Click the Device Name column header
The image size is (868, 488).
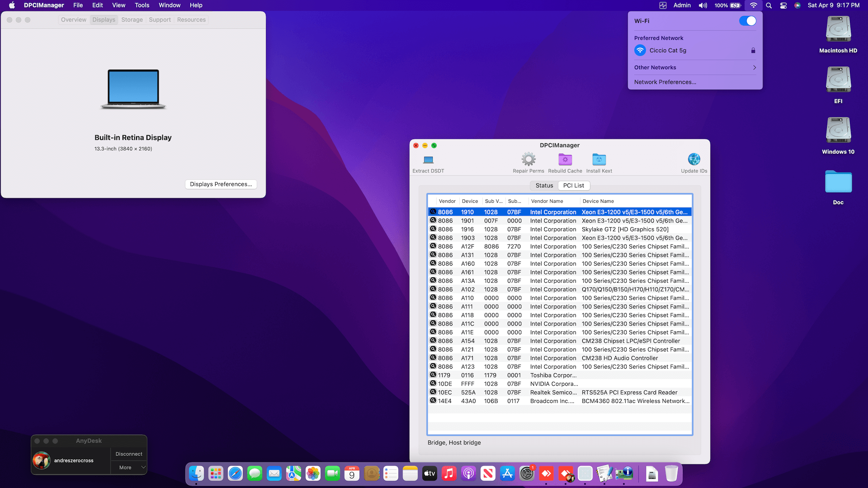598,202
